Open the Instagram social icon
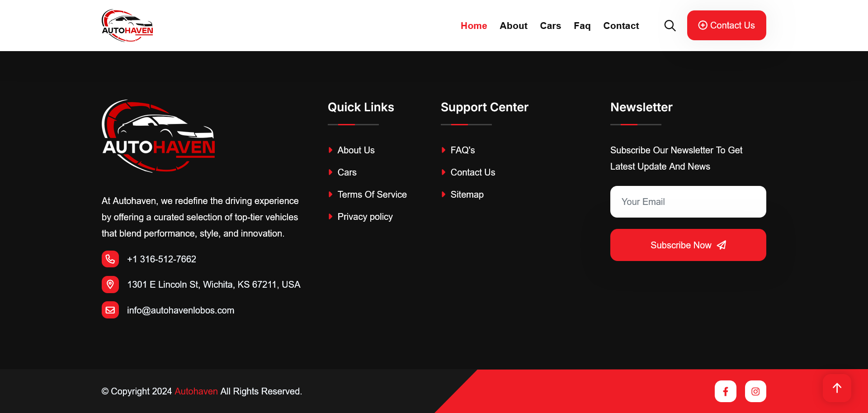The width and height of the screenshot is (868, 413). tap(755, 391)
